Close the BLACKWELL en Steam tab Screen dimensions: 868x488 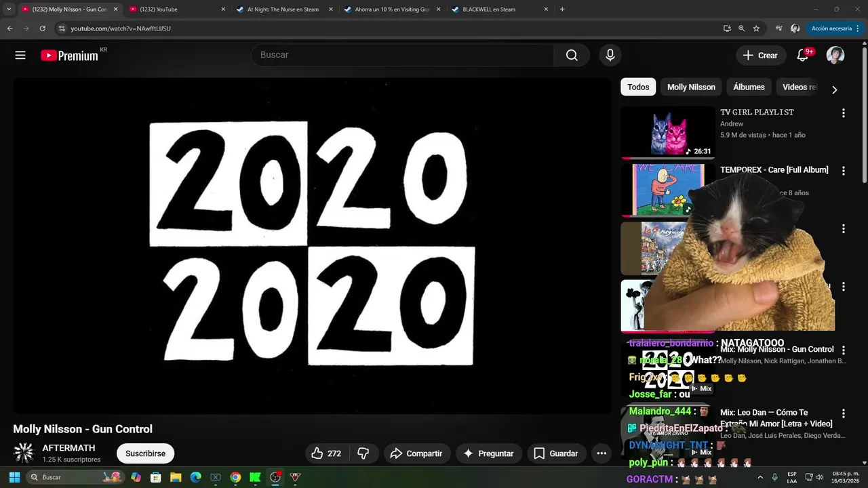[545, 9]
